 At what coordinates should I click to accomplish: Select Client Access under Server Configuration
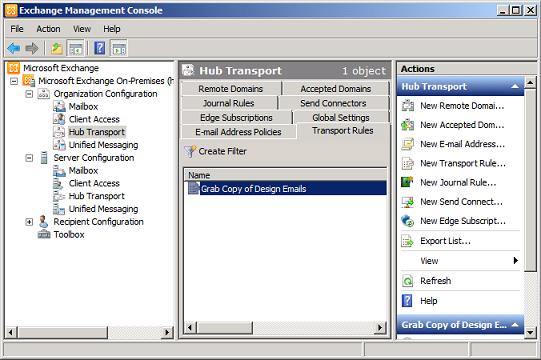point(94,183)
